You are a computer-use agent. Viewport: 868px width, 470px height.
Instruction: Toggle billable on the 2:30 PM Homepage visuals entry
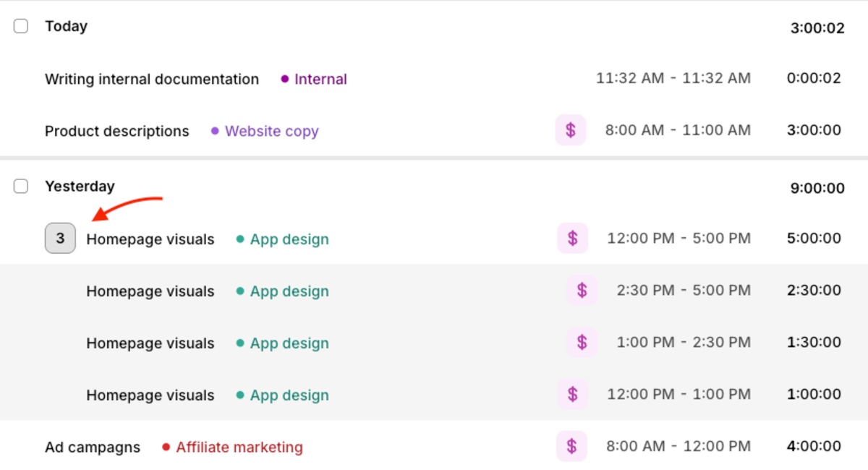(x=581, y=290)
